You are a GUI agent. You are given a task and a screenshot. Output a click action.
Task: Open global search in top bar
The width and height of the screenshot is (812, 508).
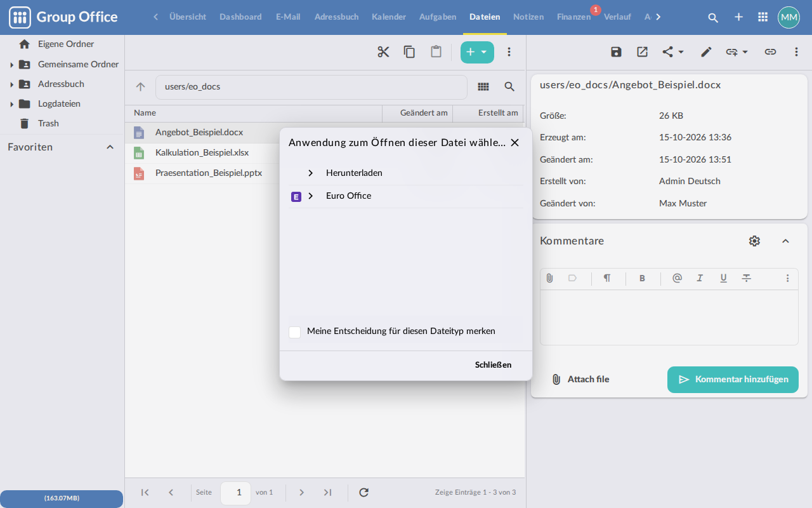pyautogui.click(x=713, y=17)
